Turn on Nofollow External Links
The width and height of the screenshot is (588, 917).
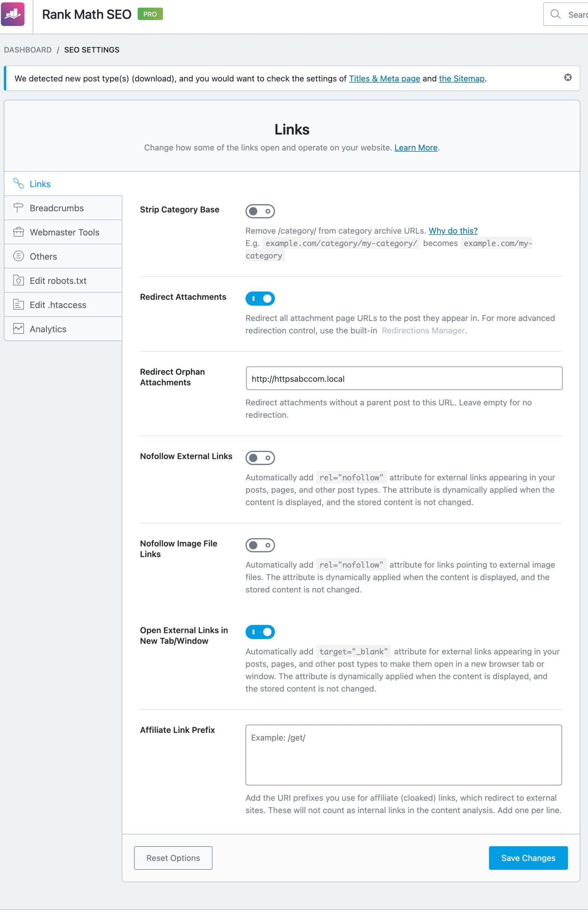[x=260, y=458]
